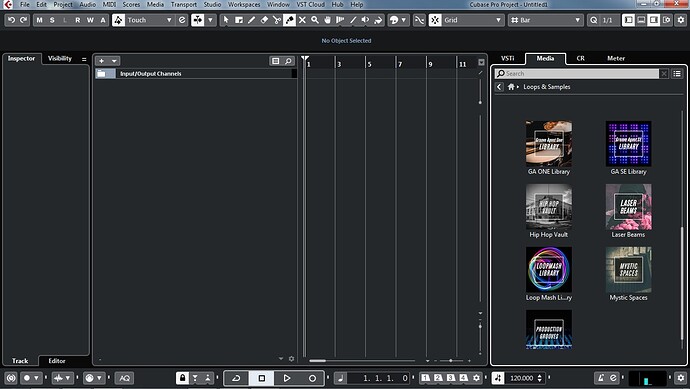Open Workspaces menu
This screenshot has width=690, height=389.
(244, 4)
